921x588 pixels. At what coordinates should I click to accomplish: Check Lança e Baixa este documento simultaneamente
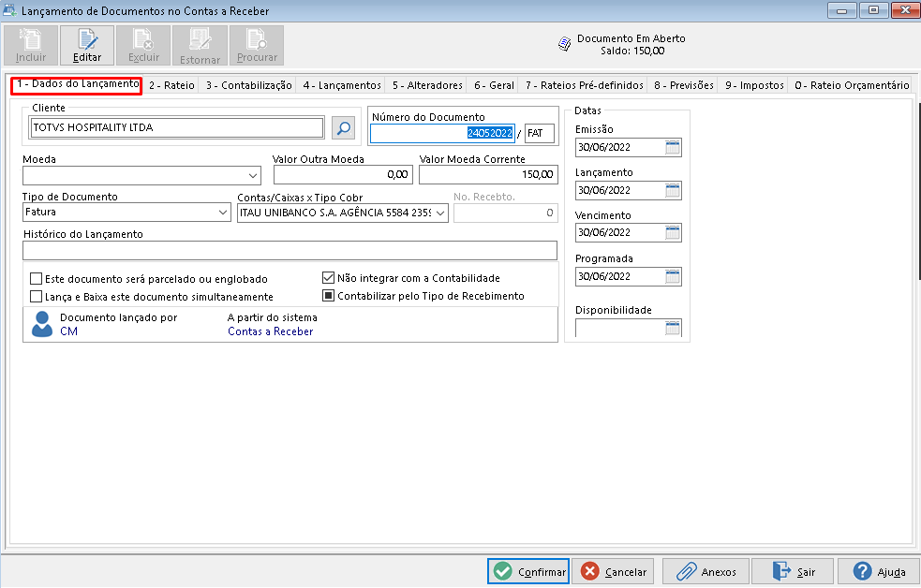click(x=36, y=297)
